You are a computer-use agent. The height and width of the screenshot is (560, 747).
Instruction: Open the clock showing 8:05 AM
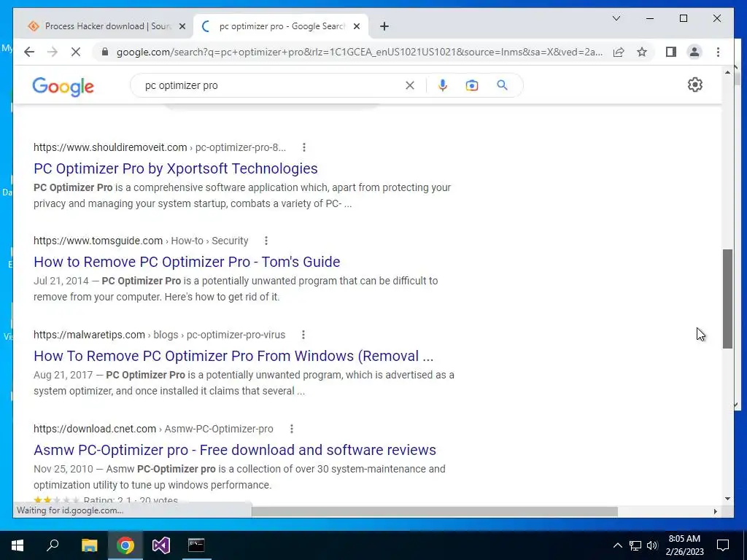point(684,545)
